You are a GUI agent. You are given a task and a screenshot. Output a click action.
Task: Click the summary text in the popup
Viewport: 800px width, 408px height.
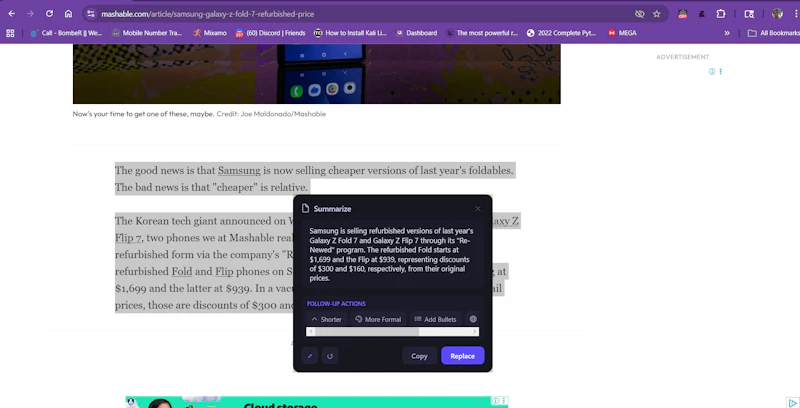392,254
